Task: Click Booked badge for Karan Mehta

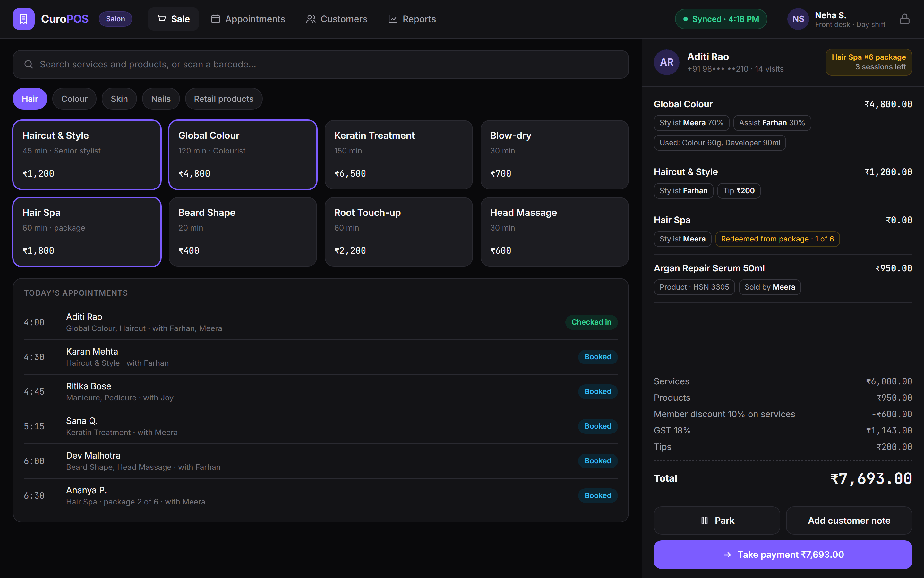Action: click(597, 357)
